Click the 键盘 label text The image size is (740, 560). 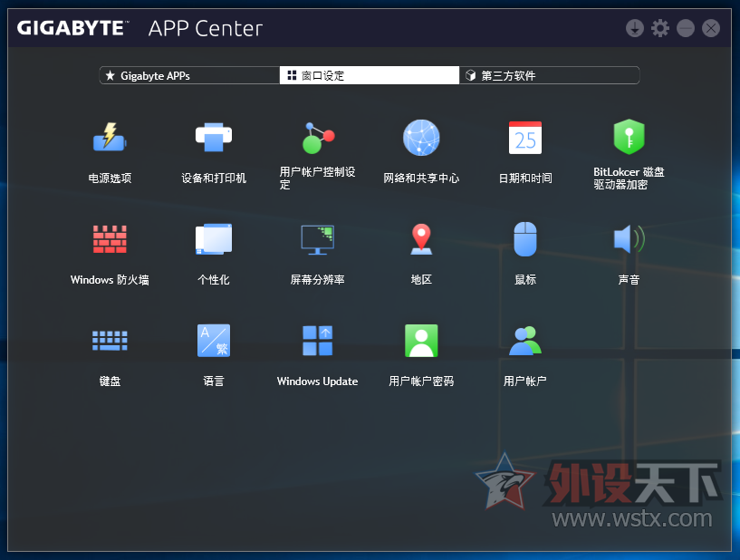click(110, 381)
